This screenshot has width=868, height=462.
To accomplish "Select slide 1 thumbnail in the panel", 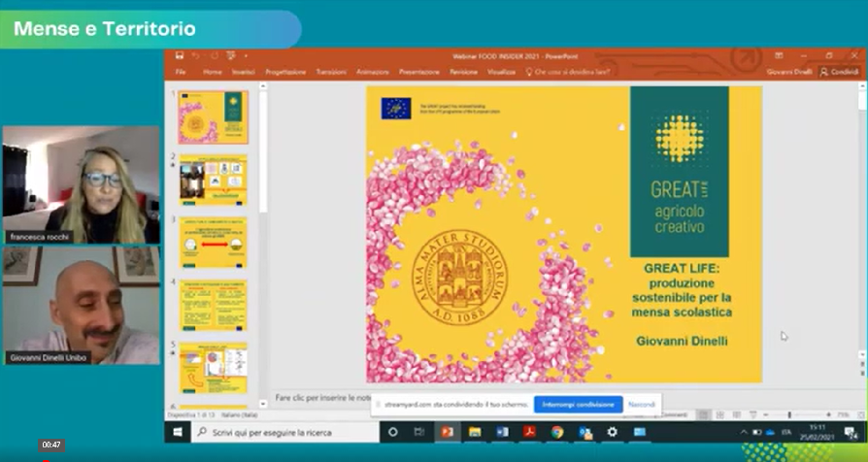I will (x=214, y=117).
